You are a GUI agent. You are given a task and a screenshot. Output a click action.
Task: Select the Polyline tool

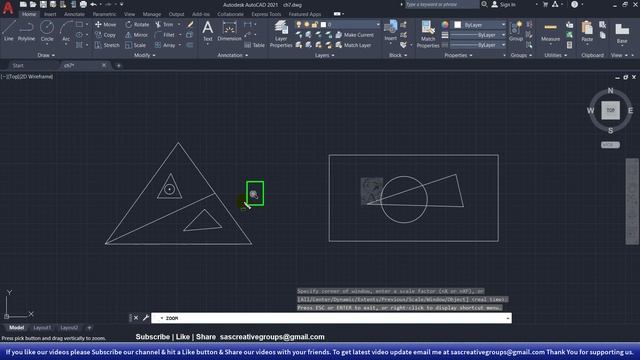tap(26, 31)
